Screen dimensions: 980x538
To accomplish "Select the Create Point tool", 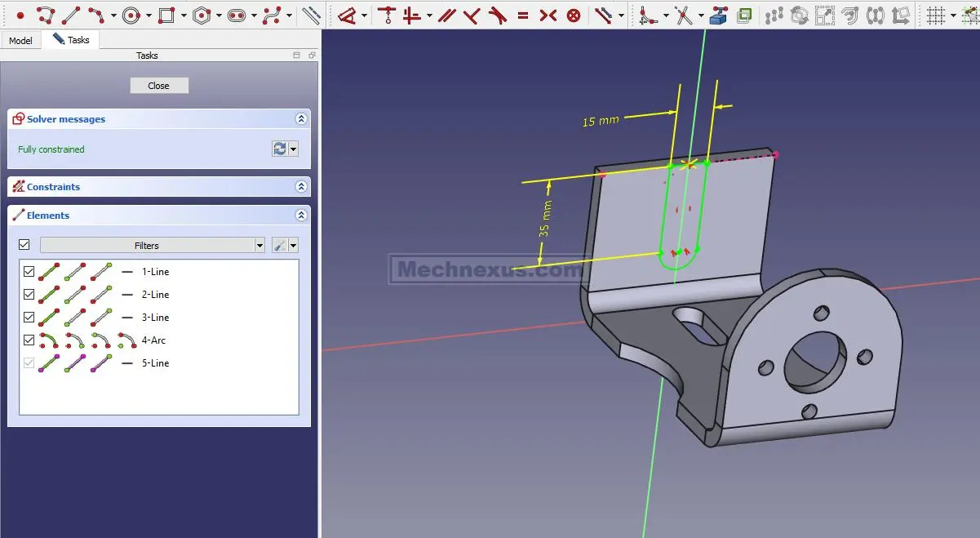I will pos(20,15).
